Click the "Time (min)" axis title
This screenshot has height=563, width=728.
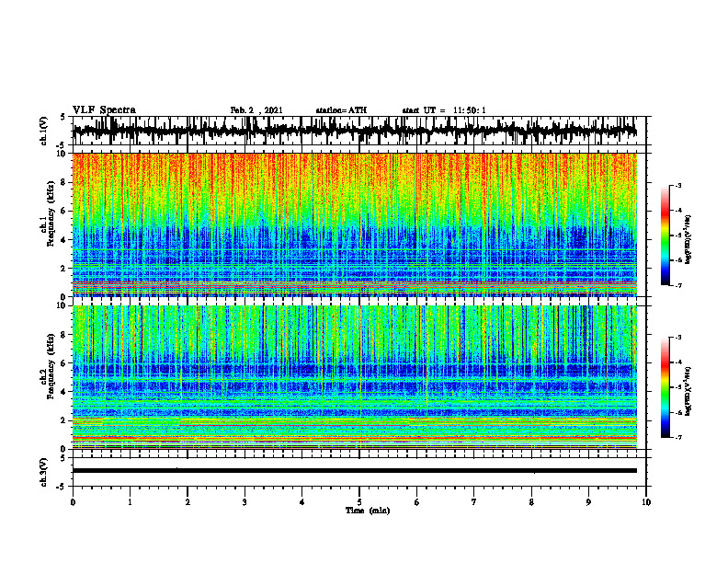coord(368,511)
